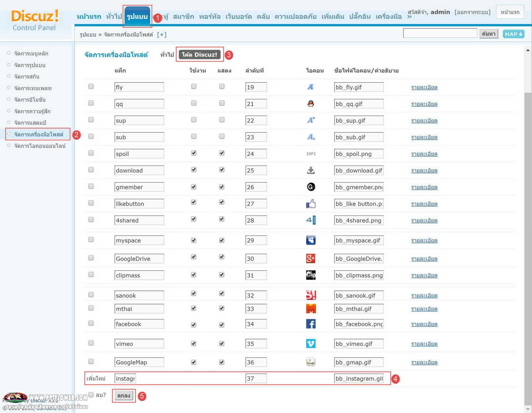The width and height of the screenshot is (532, 413).
Task: Click the facebook icon
Action: click(x=311, y=324)
